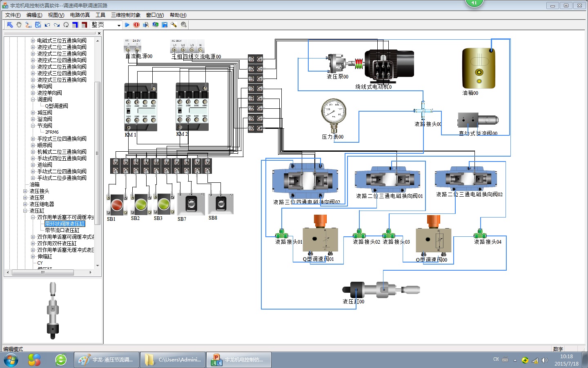Select the hand pan tool

click(x=19, y=25)
